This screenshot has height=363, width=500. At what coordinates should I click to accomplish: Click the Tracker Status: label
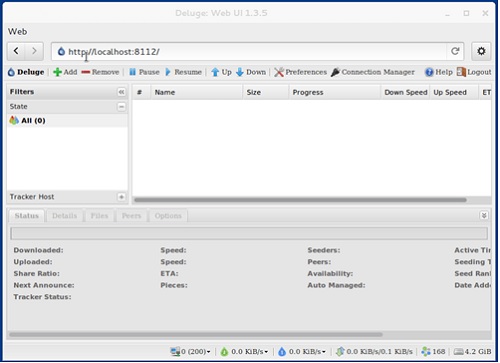[x=42, y=297]
